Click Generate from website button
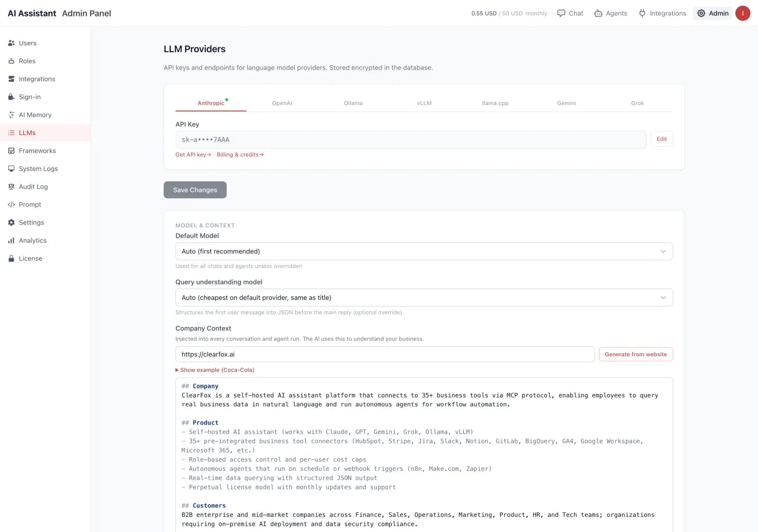This screenshot has height=532, width=758. 636,354
